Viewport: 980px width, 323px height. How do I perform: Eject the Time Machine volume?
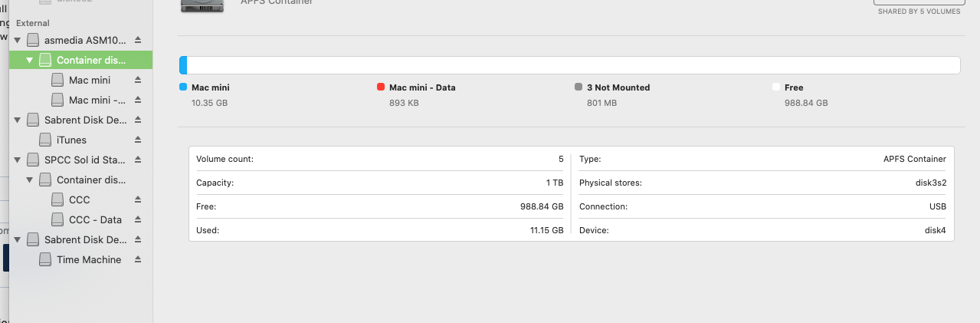pyautogui.click(x=138, y=259)
